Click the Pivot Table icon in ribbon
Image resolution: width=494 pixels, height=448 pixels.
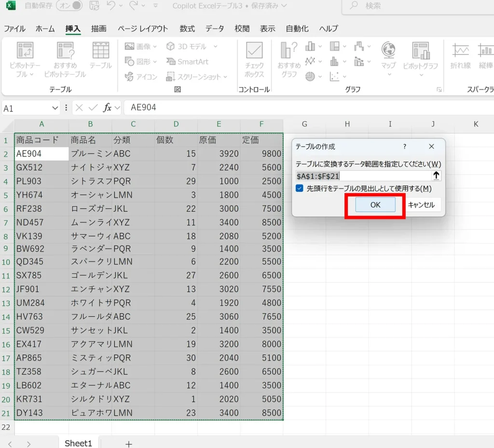click(25, 51)
